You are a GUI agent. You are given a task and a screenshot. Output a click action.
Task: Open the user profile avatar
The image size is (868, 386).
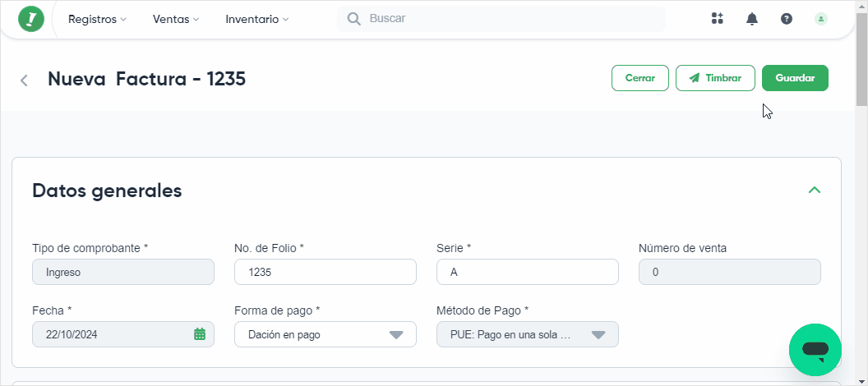click(x=821, y=19)
